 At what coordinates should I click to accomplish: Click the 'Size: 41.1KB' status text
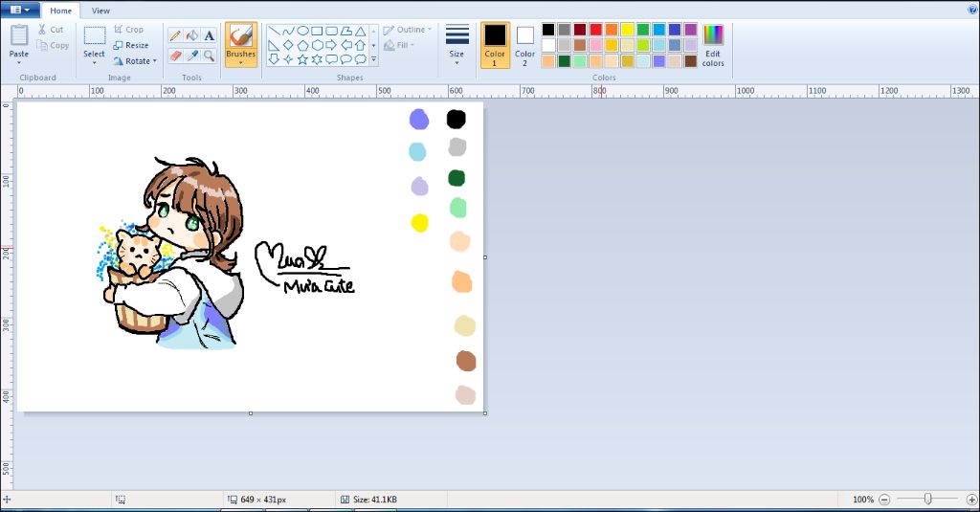(x=375, y=500)
